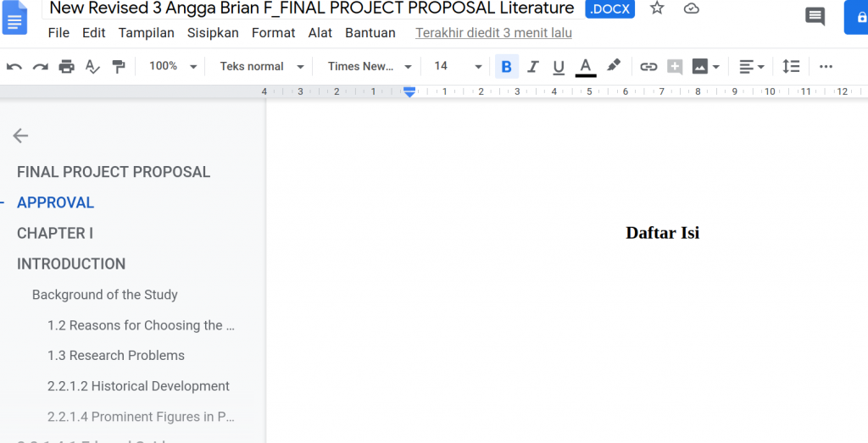Jump to FINAL PROJECT PROPOSAL heading
The height and width of the screenshot is (443, 868).
(x=114, y=172)
